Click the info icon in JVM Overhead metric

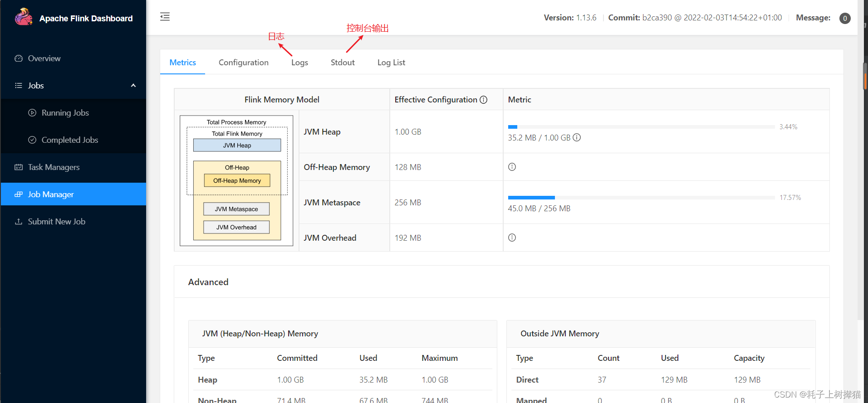pyautogui.click(x=512, y=238)
